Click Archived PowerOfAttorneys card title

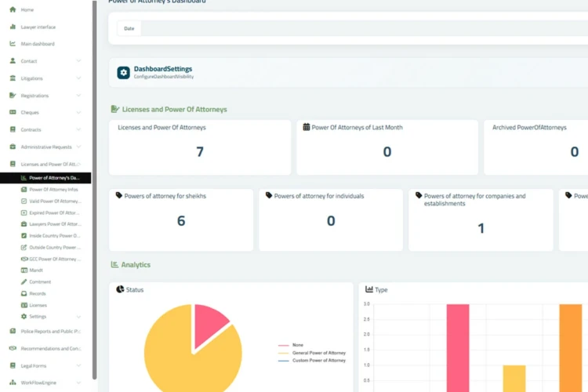coord(529,128)
